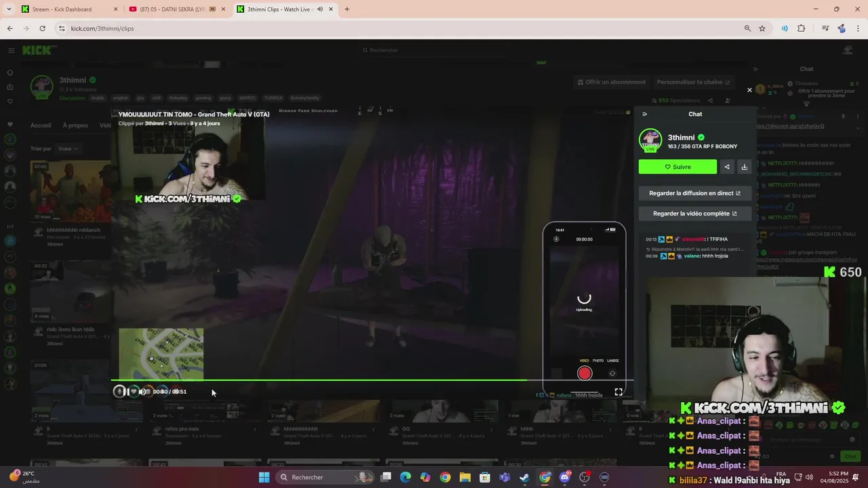This screenshot has width=868, height=488.
Task: Open Discord from taskbar
Action: 565,477
